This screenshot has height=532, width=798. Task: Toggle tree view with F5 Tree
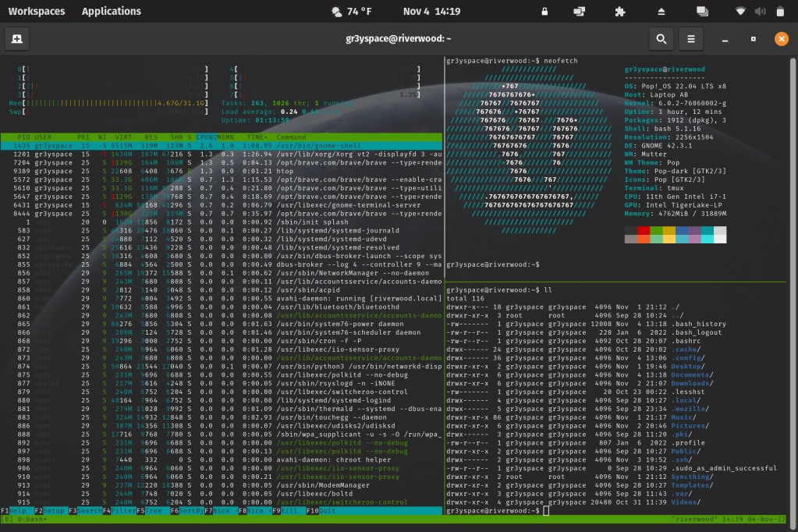pyautogui.click(x=154, y=510)
